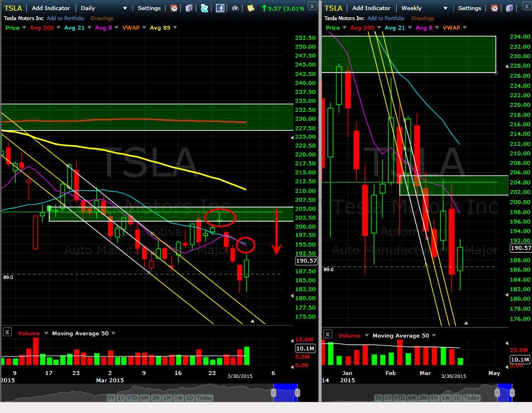Share the chart via Facebook icon
Viewport: 532px width, 413px height.
tap(220, 8)
